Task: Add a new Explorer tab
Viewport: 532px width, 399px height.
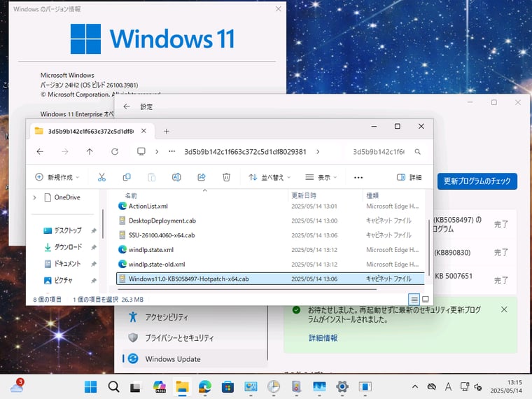Action: [167, 132]
